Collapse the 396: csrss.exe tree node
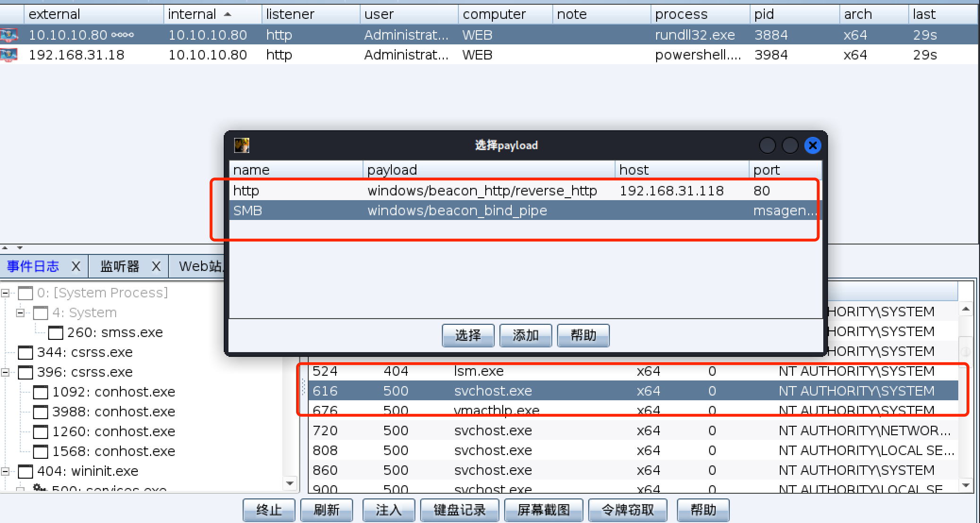The image size is (980, 523). pos(5,372)
